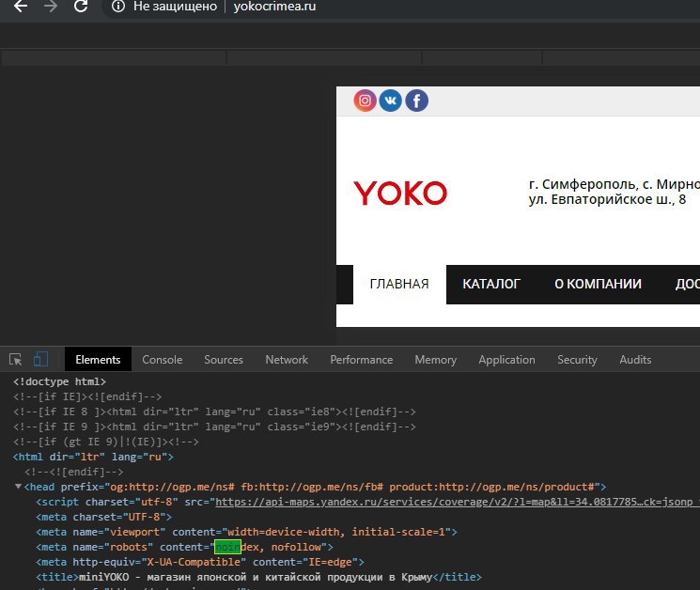
Task: Select the <!--[if IE]><![endif]--> comment
Action: [x=87, y=396]
